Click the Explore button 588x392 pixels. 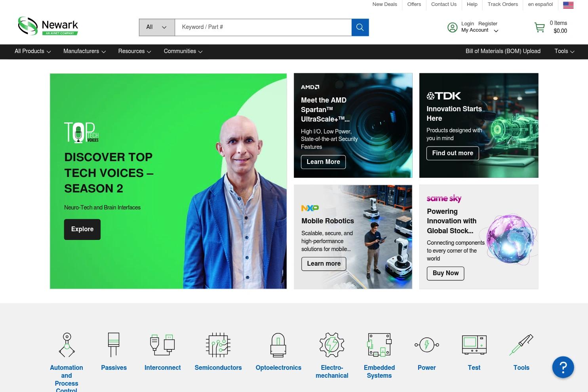pyautogui.click(x=82, y=229)
